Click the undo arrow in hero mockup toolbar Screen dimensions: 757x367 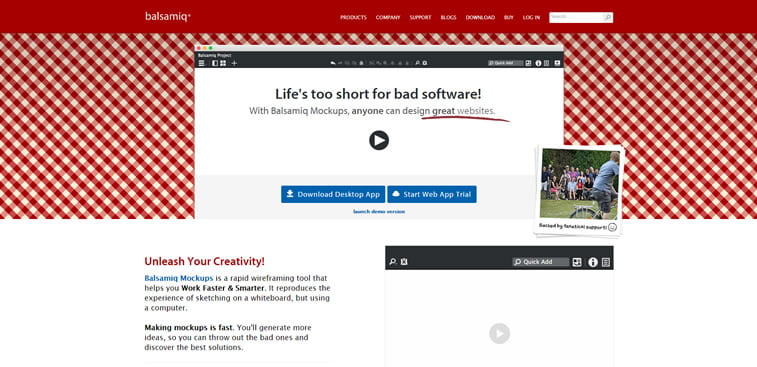333,63
